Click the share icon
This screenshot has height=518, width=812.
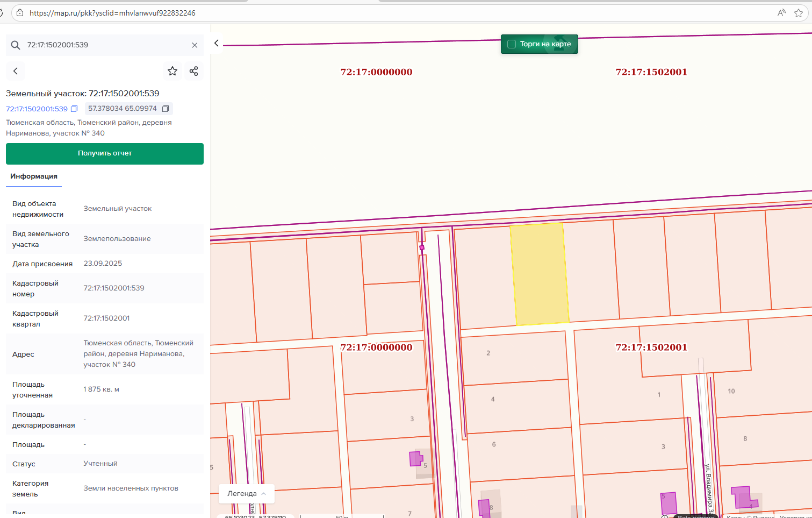[193, 71]
